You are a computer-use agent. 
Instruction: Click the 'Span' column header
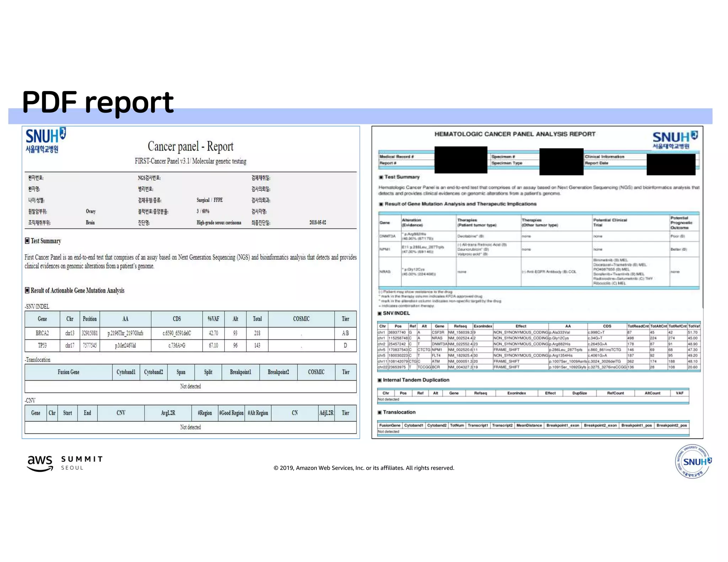181,372
